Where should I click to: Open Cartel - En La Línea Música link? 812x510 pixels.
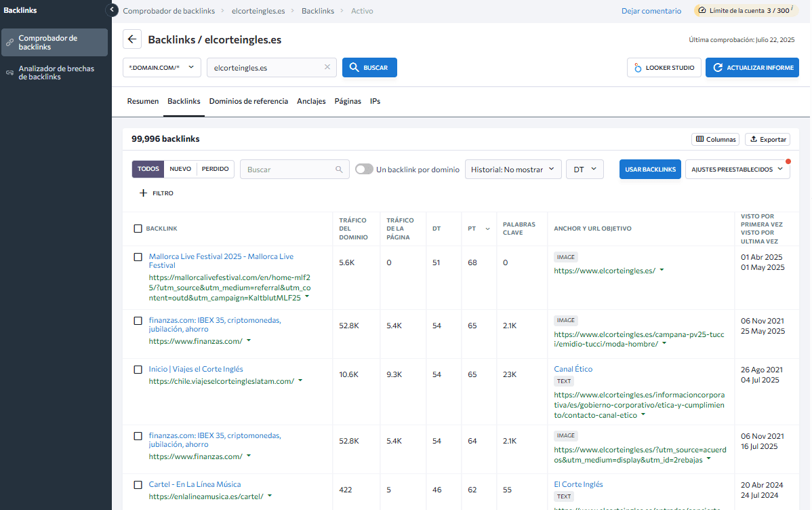pyautogui.click(x=195, y=484)
